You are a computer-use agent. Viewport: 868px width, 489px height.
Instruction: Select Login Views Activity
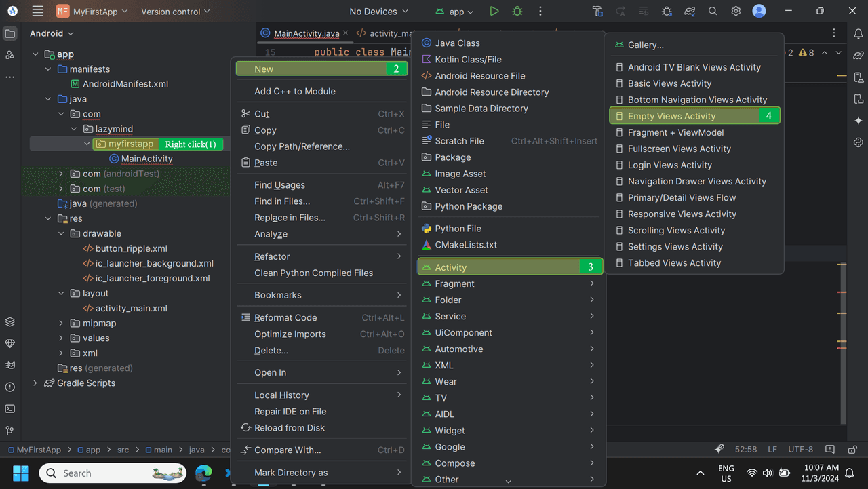pos(694,165)
